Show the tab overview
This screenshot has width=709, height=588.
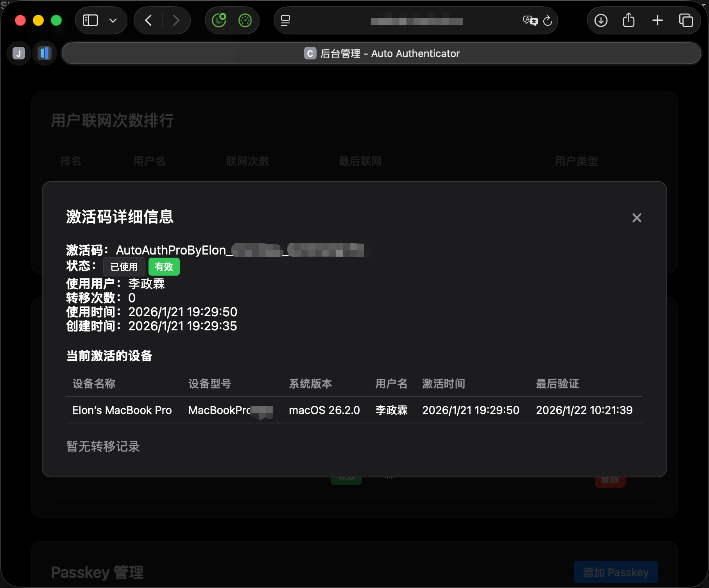coord(686,20)
